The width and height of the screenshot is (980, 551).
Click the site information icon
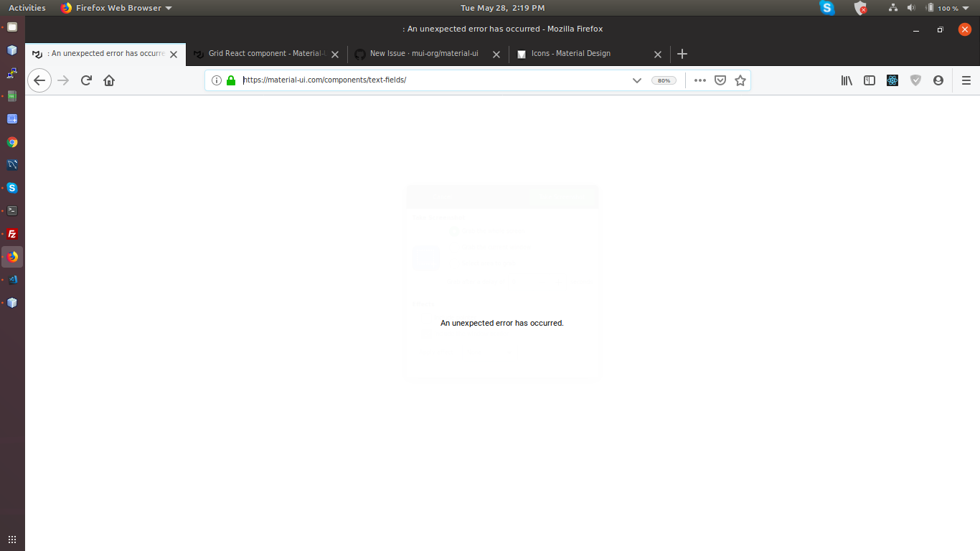pyautogui.click(x=217, y=80)
